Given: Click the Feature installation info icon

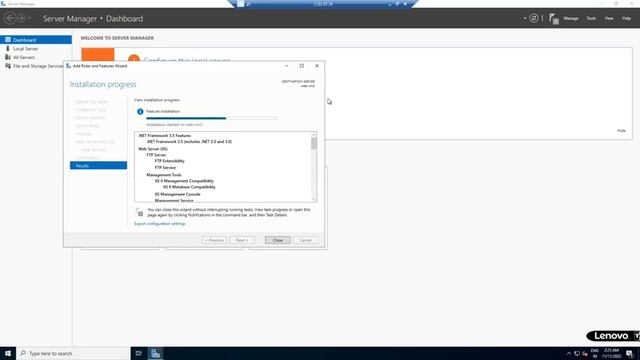Looking at the screenshot, I should pyautogui.click(x=140, y=111).
